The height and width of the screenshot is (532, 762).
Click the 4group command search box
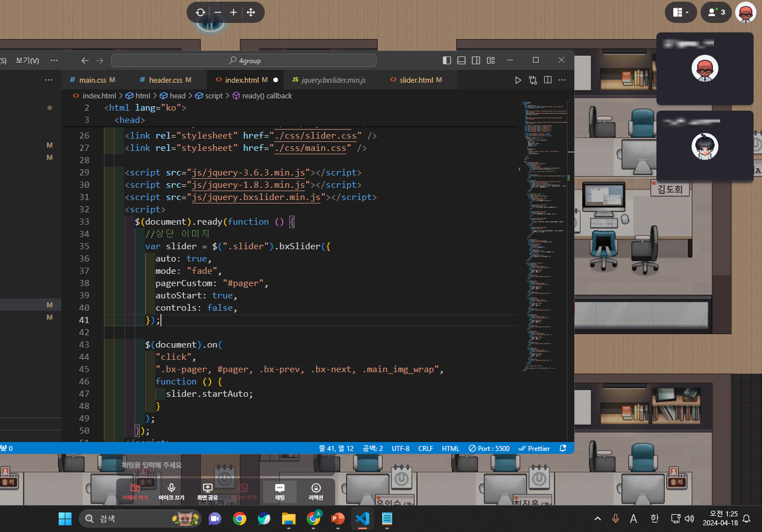(244, 60)
